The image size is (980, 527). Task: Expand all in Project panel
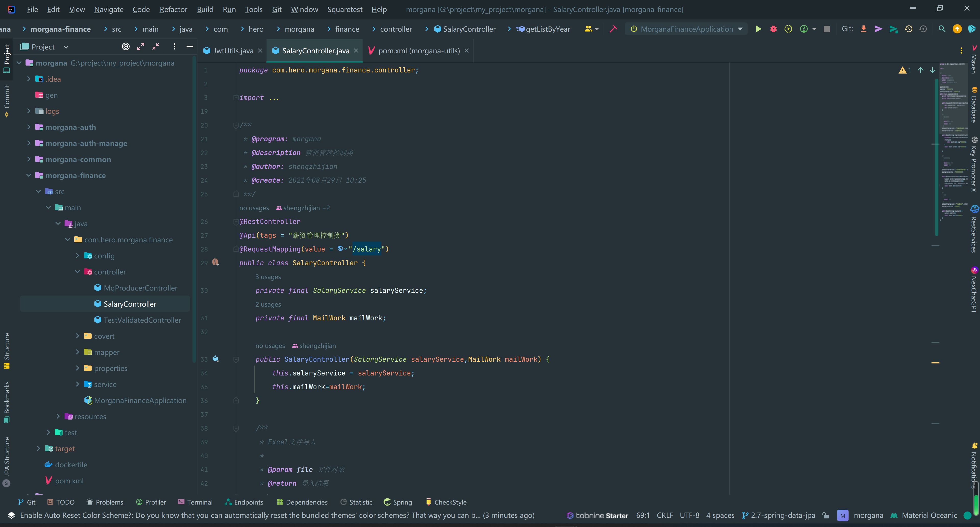[x=141, y=46]
